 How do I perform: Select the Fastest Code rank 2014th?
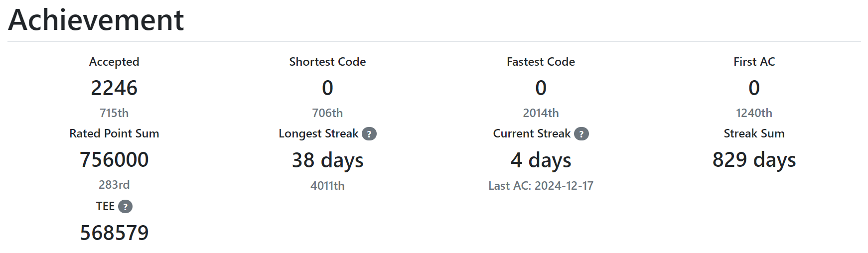[x=541, y=113]
